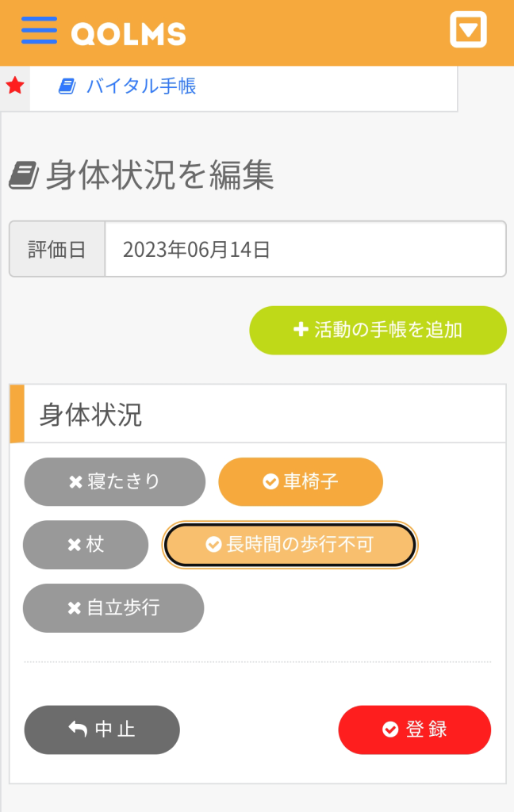Click the book icon beside バイタル手帳

pos(67,86)
